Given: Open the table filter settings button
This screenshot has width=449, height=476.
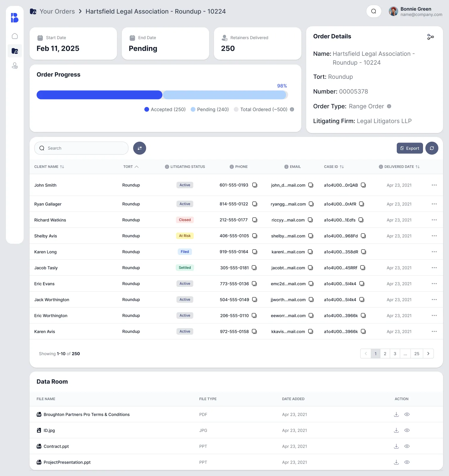Looking at the screenshot, I should 140,148.
